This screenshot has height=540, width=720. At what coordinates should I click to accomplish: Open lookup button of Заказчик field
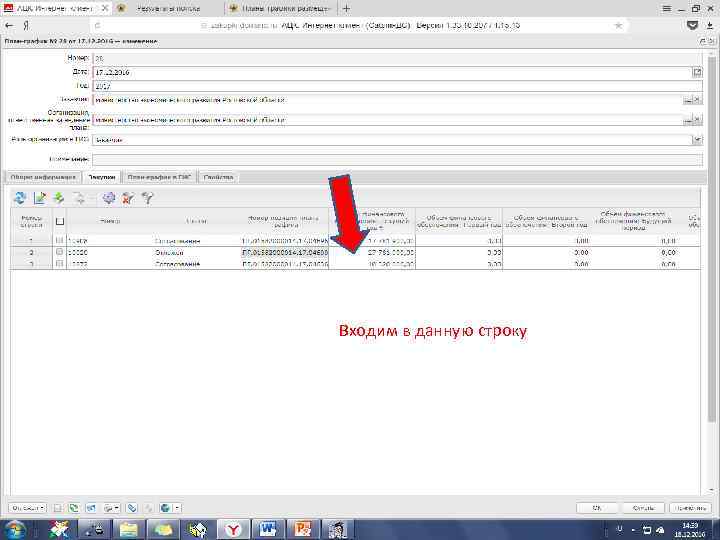688,100
